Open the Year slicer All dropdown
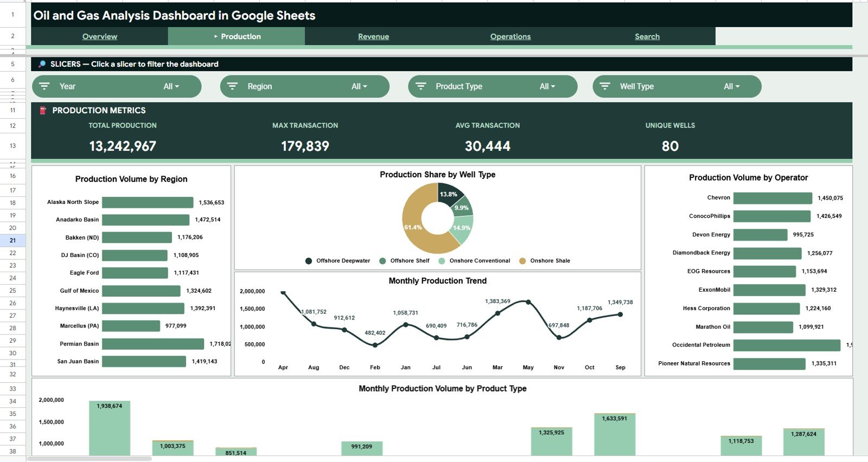Image resolution: width=868 pixels, height=462 pixels. tap(171, 86)
